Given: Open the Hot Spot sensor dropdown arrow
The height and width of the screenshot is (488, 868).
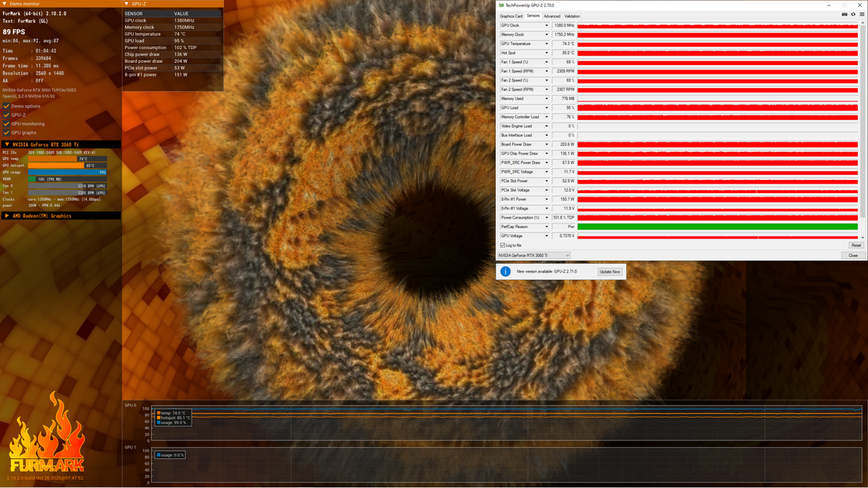Looking at the screenshot, I should [547, 53].
